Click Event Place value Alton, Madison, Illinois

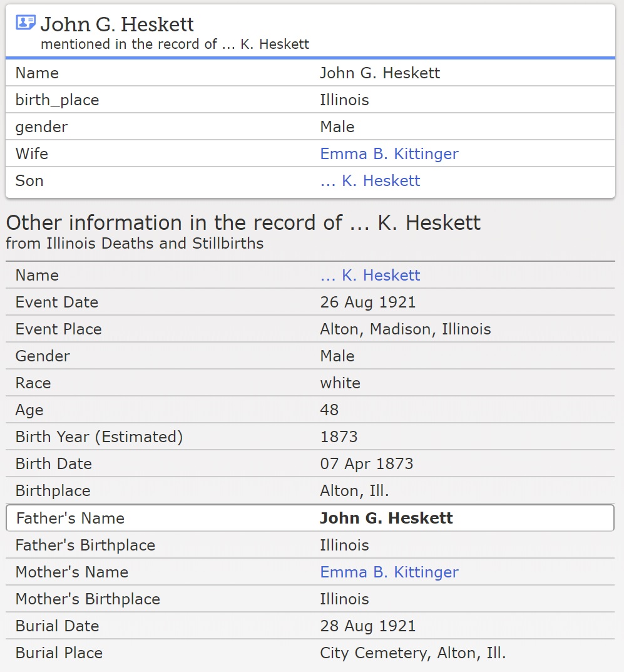[x=405, y=329]
